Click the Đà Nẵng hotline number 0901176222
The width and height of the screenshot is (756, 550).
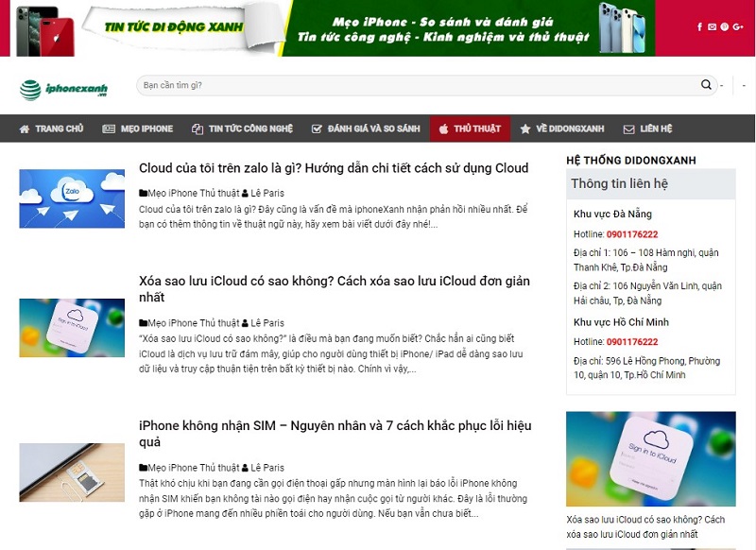click(x=632, y=234)
